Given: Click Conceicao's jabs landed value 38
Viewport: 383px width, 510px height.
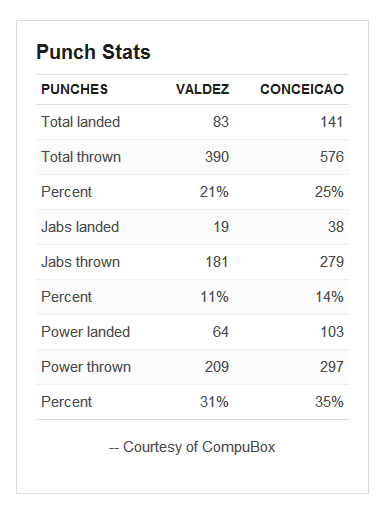Looking at the screenshot, I should click(336, 227).
